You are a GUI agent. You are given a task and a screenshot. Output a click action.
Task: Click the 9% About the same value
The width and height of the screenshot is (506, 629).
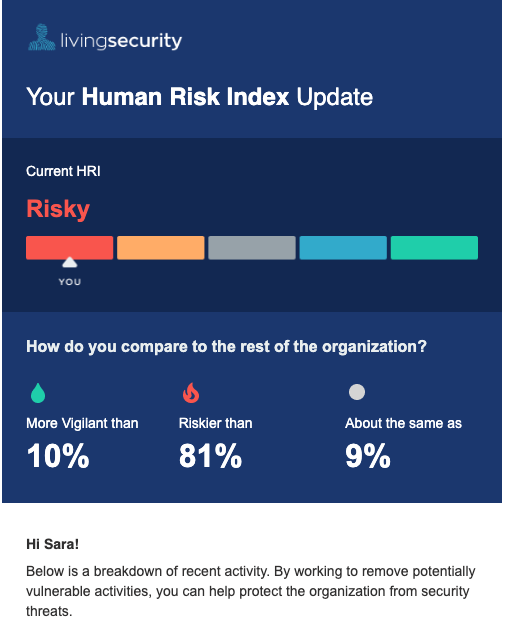click(x=368, y=456)
